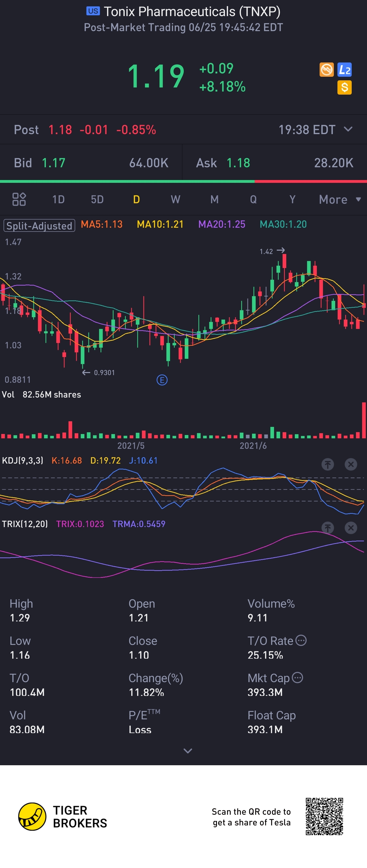The height and width of the screenshot is (868, 367).
Task: Tap the main price 1.19
Action: click(x=156, y=77)
